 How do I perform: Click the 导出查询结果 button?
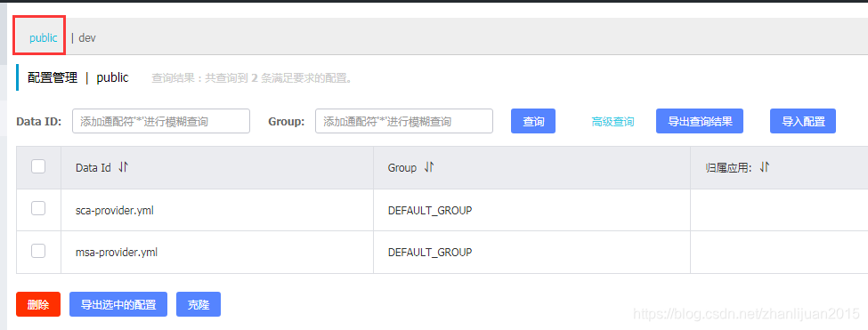(x=700, y=121)
